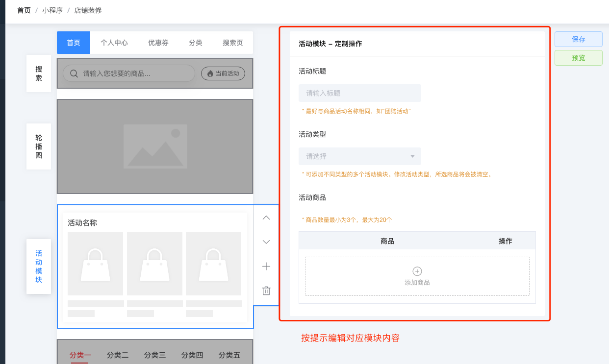
Task: Move the activity module down with the chevron
Action: tap(266, 242)
